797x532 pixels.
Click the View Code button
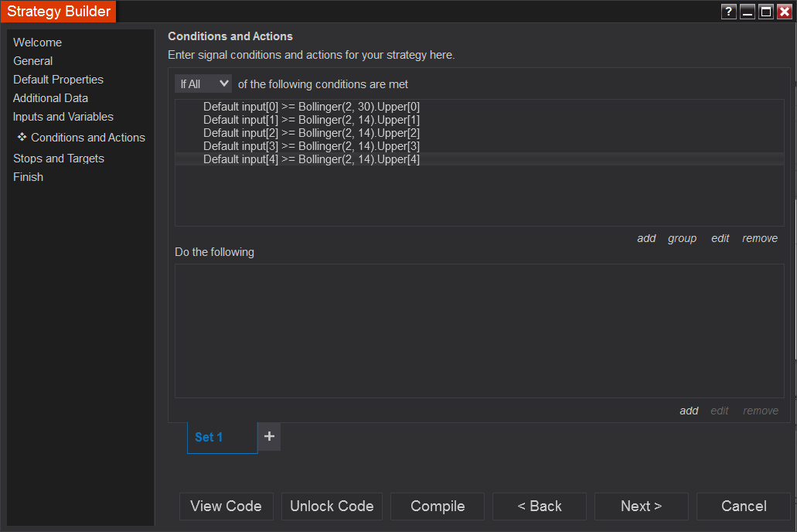click(226, 506)
